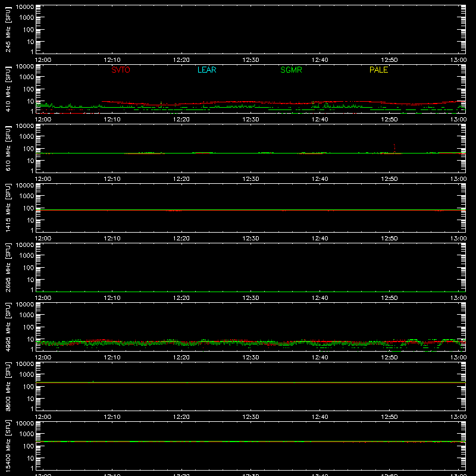
Task: Click the 12:30 time label under the 1415 MHz plot
Action: [250, 239]
